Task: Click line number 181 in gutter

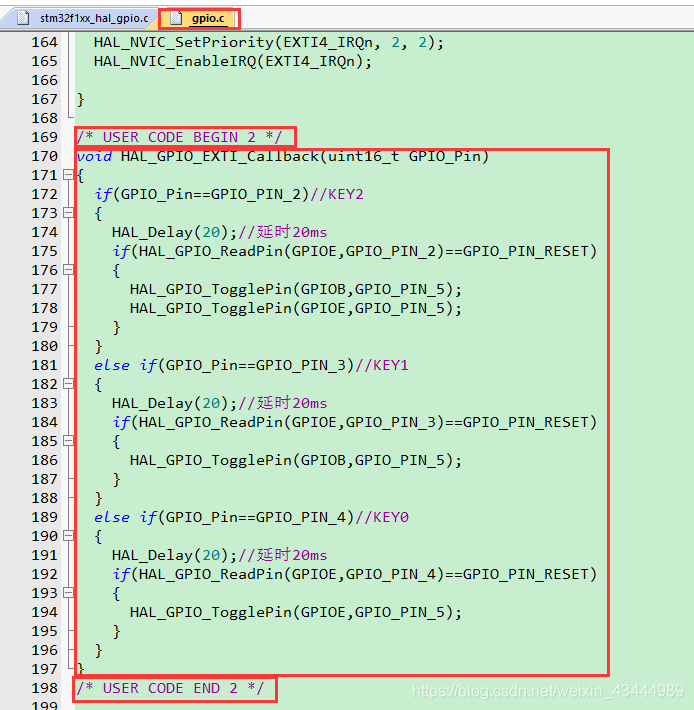Action: click(x=44, y=365)
